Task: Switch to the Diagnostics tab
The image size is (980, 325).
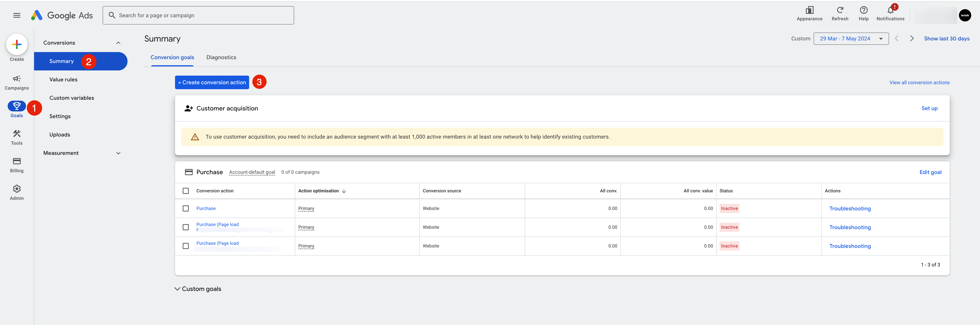Action: tap(221, 57)
